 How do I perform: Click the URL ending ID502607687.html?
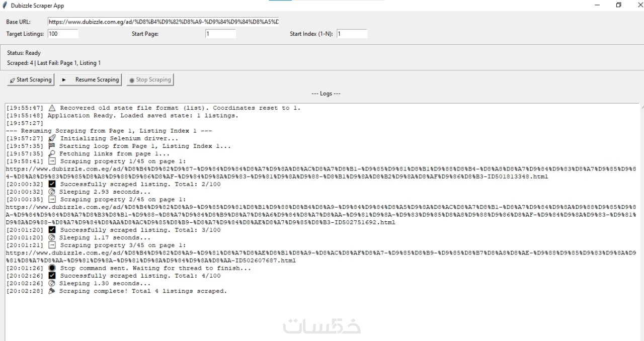pos(321,257)
